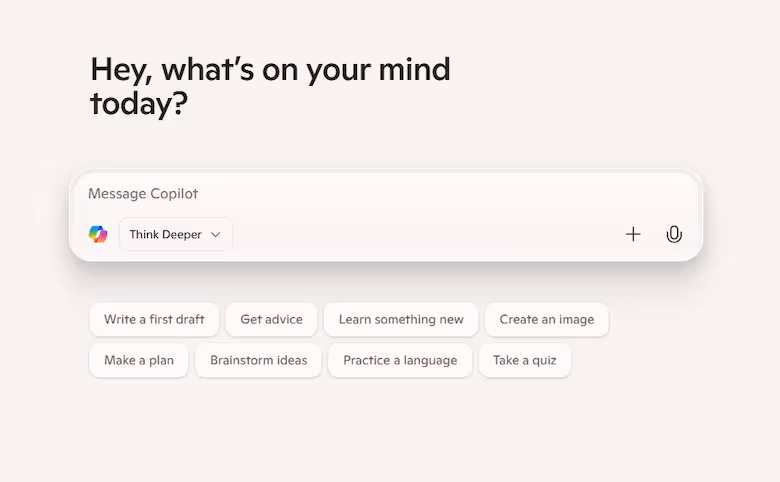Click the plus icon to add attachments
780x482 pixels.
click(x=633, y=234)
